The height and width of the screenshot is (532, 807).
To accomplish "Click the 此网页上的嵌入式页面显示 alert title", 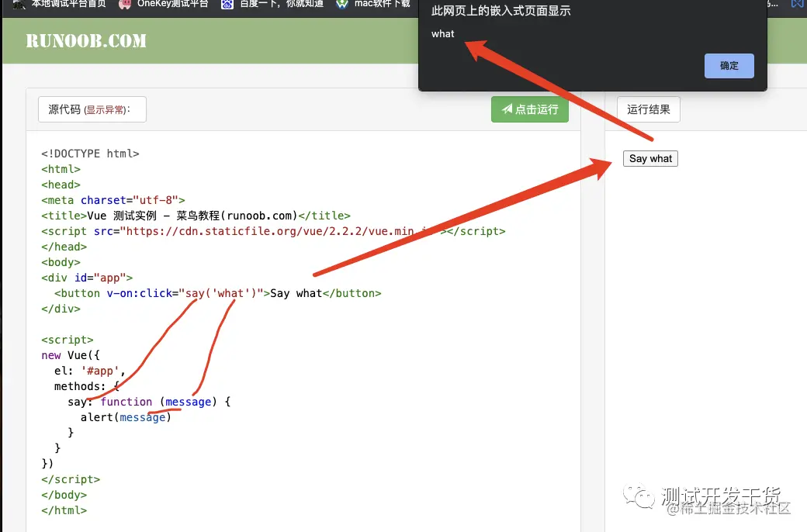I will [500, 10].
